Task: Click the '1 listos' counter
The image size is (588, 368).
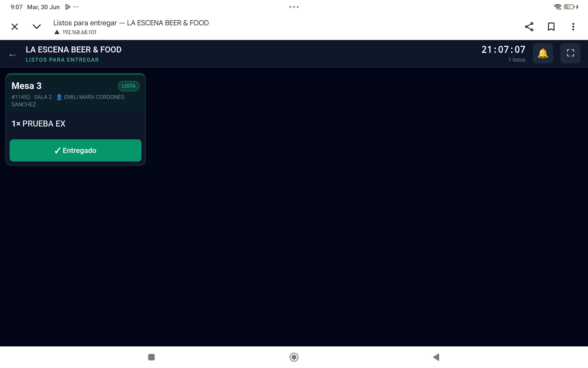Action: (517, 60)
